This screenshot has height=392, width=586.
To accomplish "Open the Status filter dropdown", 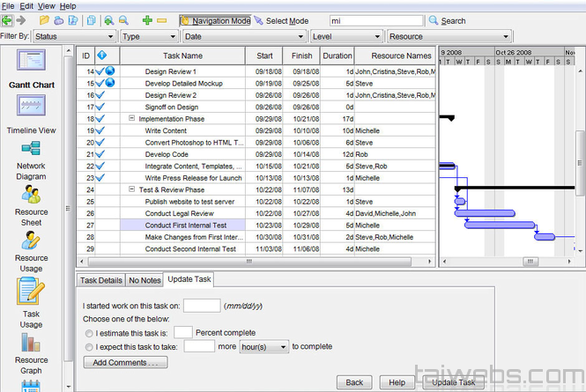I will pos(74,37).
